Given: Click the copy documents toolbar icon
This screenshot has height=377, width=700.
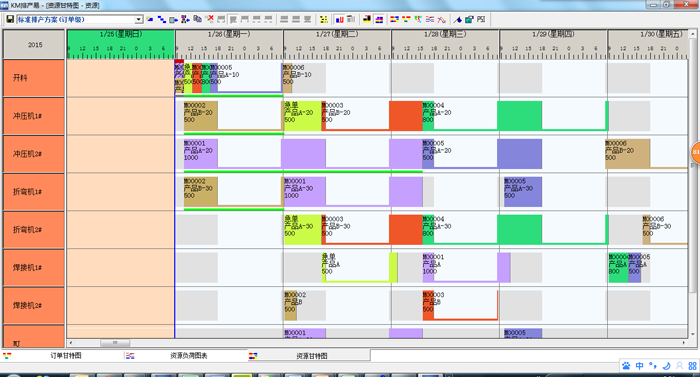Looking at the screenshot, I should point(197,19).
